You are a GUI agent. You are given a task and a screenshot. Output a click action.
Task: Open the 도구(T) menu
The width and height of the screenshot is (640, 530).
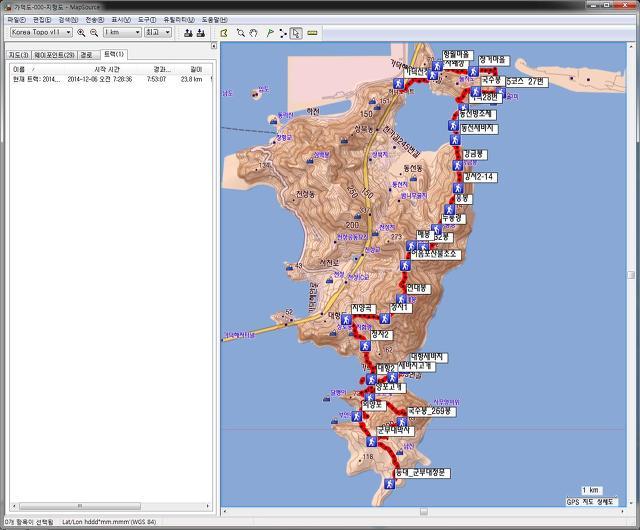[147, 20]
